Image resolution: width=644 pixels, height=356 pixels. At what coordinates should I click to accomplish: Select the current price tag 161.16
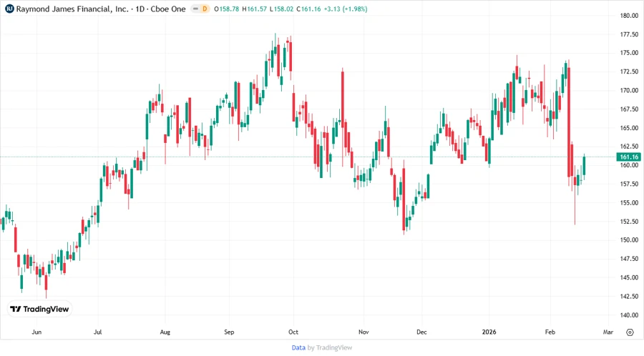click(x=629, y=157)
